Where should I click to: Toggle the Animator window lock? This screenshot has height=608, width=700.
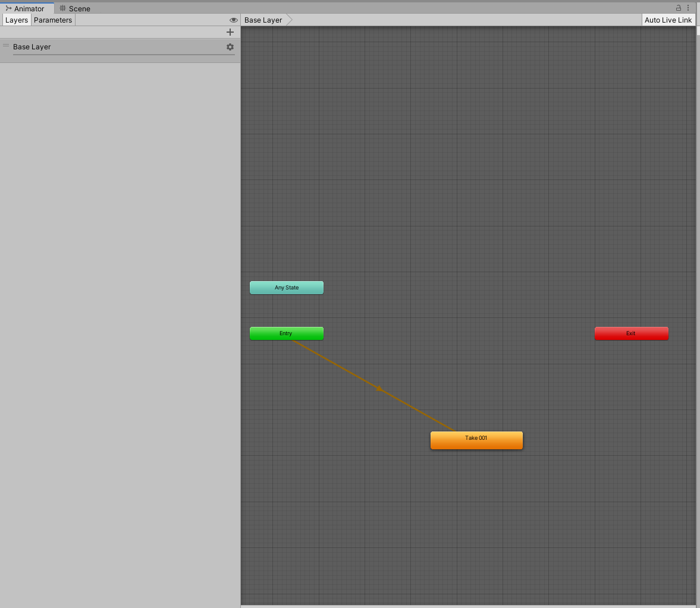678,8
